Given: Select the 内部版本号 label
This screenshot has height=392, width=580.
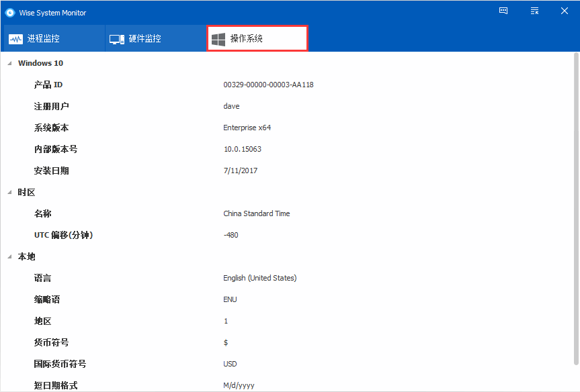Looking at the screenshot, I should (56, 149).
